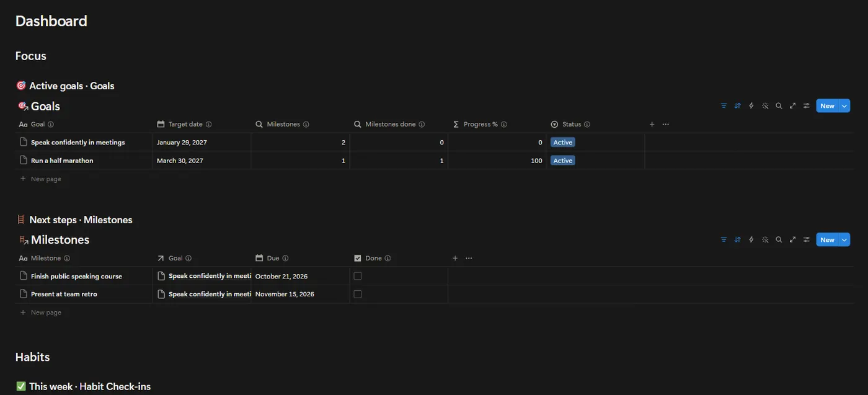Open sort options in Goals toolbar

pos(737,106)
